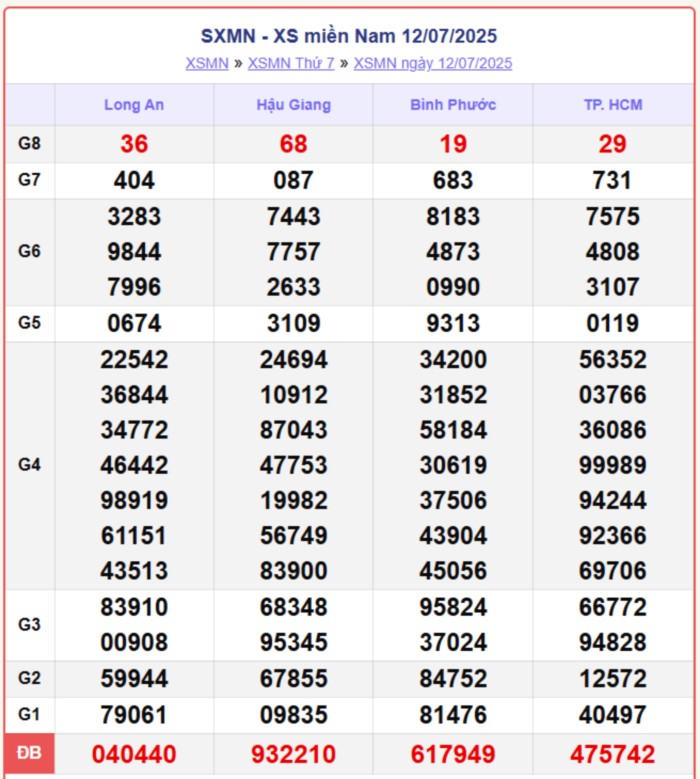Image resolution: width=700 pixels, height=779 pixels.
Task: Select the G5 row label
Action: tap(29, 322)
